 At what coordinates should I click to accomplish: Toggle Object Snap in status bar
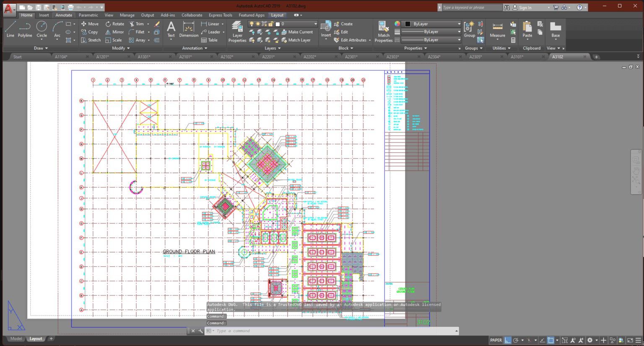(550, 340)
